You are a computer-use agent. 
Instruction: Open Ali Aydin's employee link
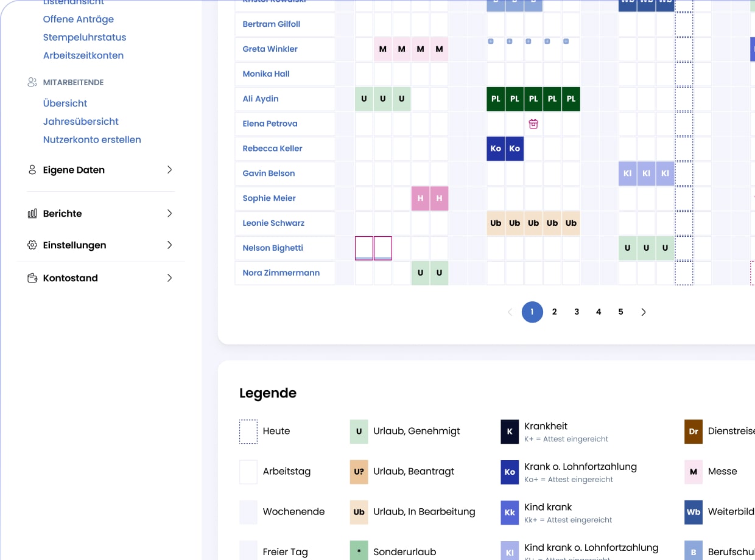pyautogui.click(x=260, y=99)
